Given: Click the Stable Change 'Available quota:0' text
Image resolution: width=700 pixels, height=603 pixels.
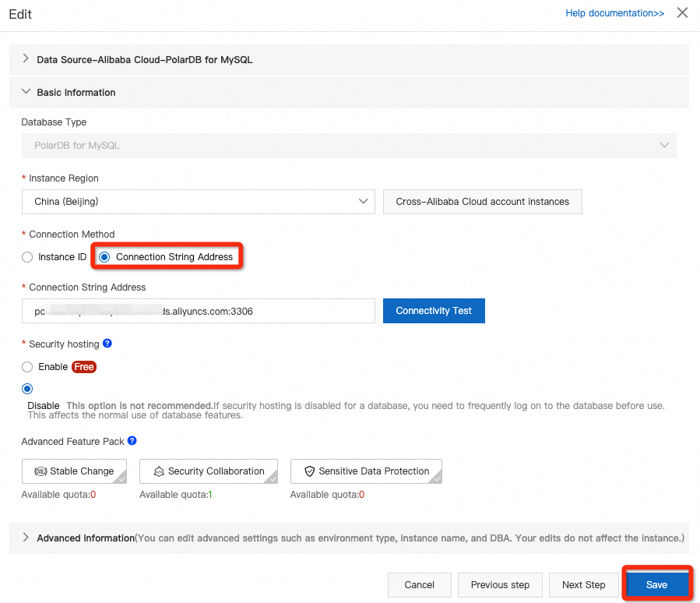Looking at the screenshot, I should tap(58, 495).
